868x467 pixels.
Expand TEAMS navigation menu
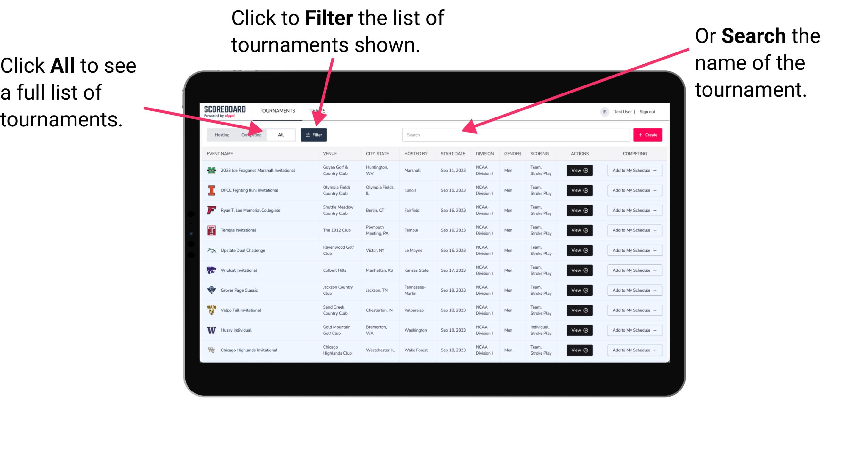click(320, 110)
